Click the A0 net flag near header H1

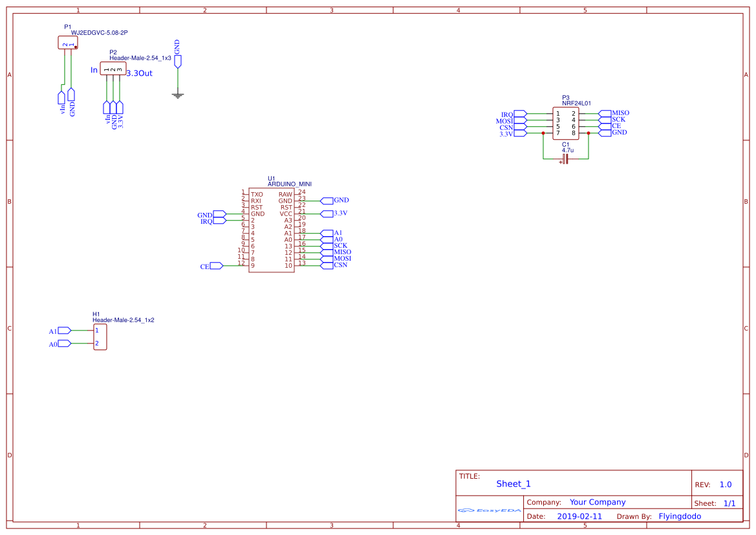click(x=62, y=344)
